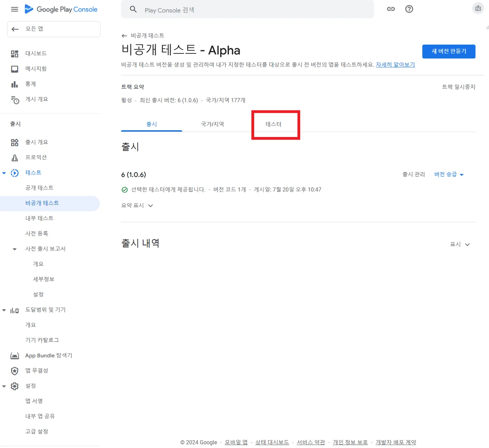The image size is (489, 448).
Task: Click the back arrow in 모든 앱 button
Action: coord(15,29)
